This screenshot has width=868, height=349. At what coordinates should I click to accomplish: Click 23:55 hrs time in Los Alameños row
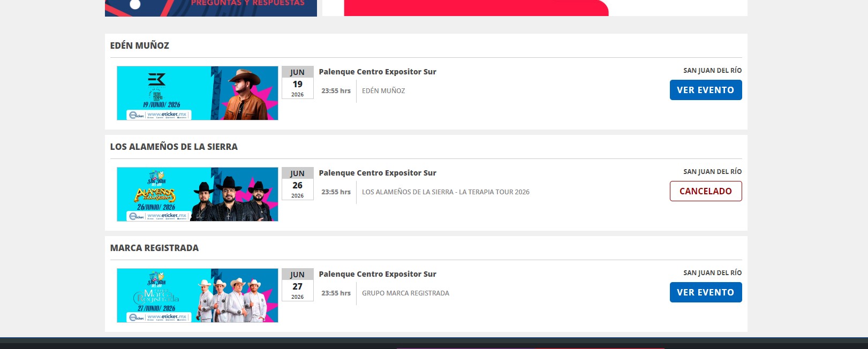point(336,192)
